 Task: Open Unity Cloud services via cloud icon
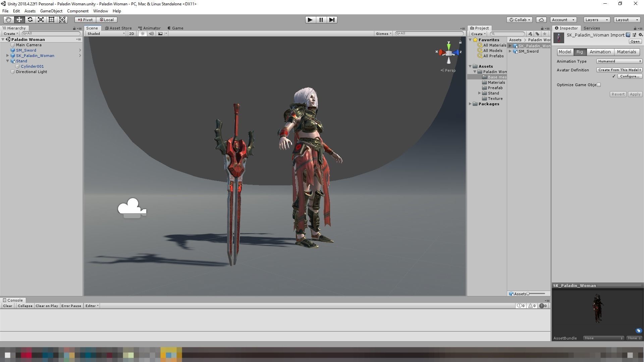click(541, 19)
